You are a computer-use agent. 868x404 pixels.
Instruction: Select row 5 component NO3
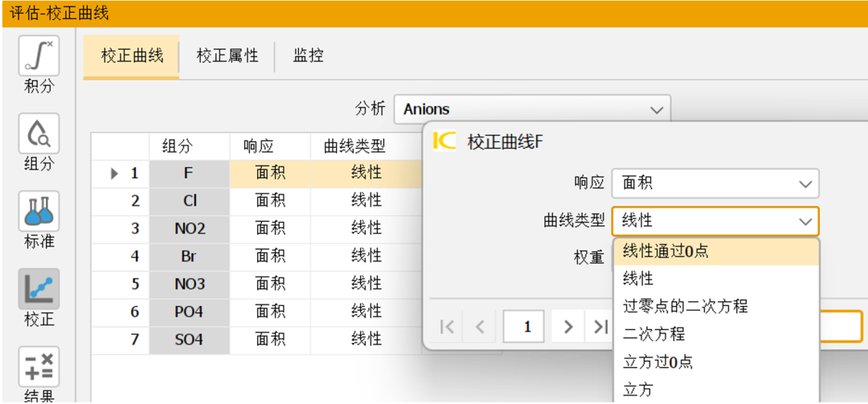[190, 285]
